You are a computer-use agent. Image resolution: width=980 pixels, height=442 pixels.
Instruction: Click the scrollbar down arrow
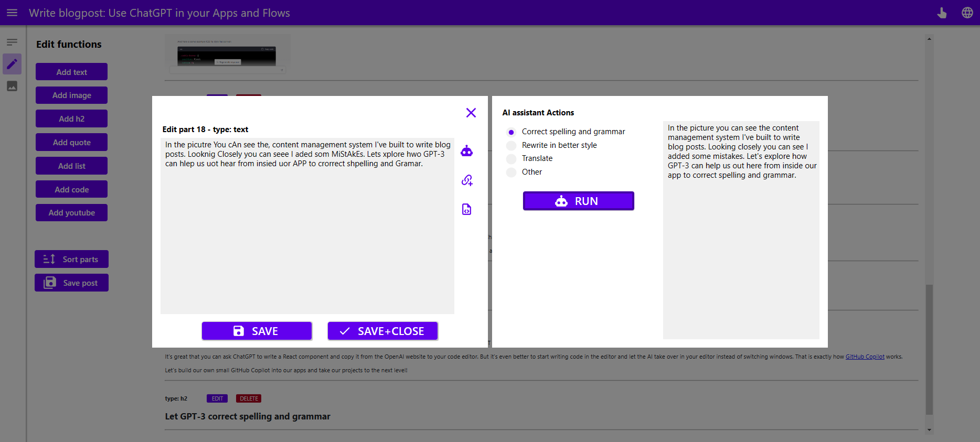point(929,430)
